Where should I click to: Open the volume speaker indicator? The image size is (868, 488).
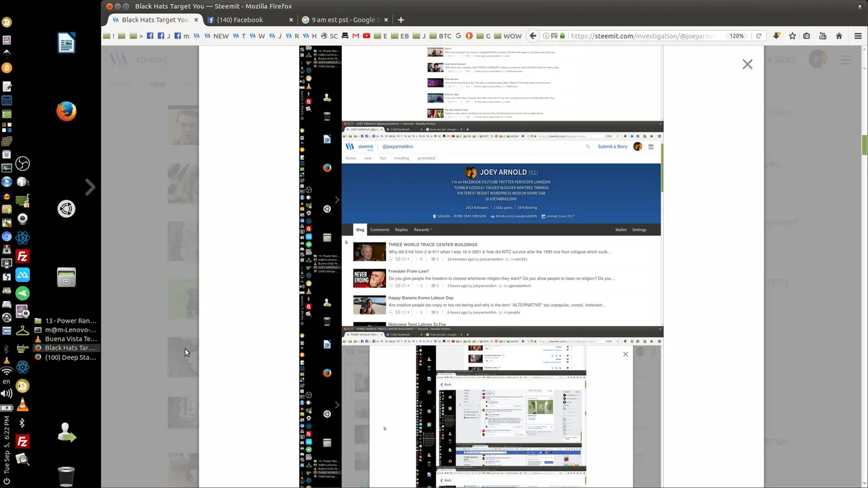point(7,393)
